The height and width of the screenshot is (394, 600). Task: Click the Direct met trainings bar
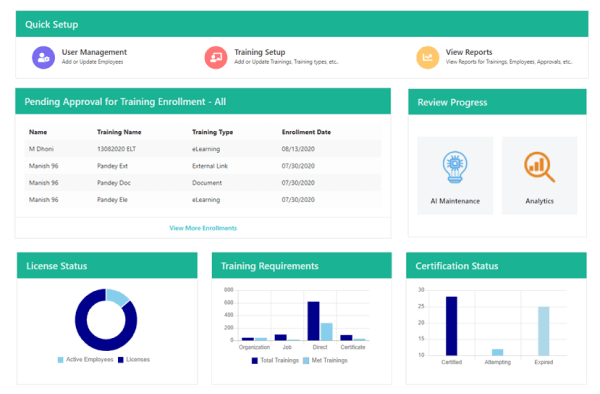(x=326, y=332)
